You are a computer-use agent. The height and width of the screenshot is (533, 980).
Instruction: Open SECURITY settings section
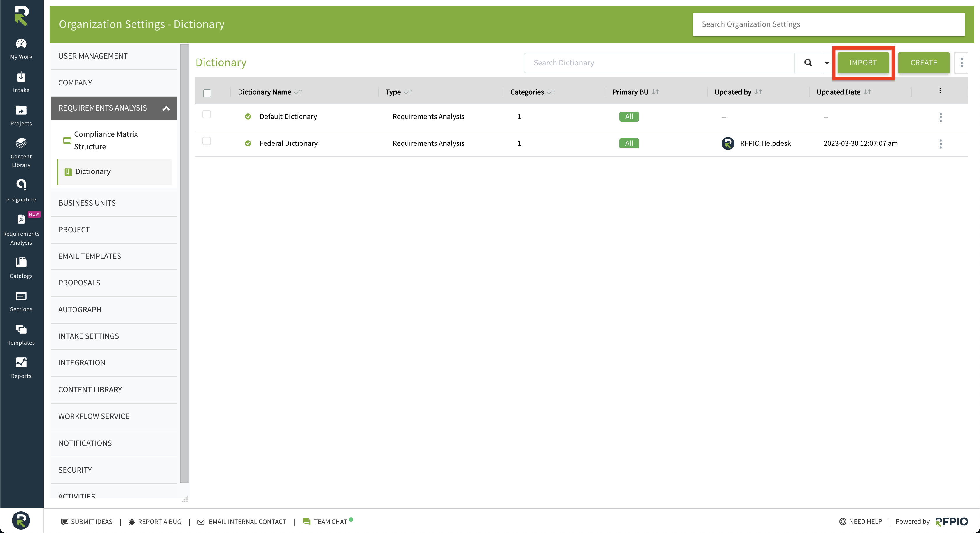click(114, 470)
